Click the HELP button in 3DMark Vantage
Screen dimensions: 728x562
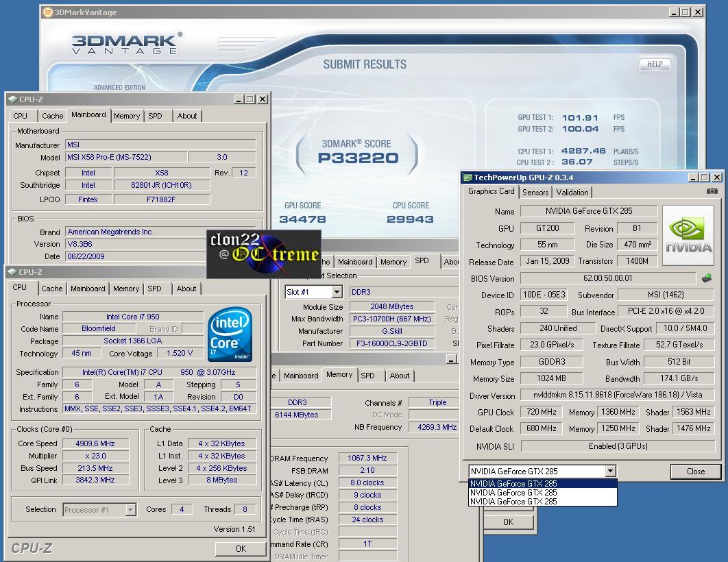655,64
